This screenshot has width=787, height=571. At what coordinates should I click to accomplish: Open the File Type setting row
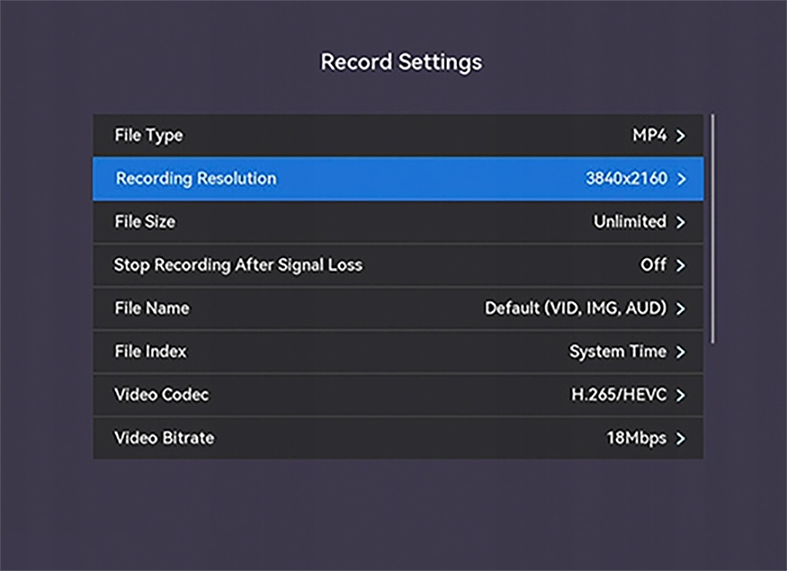pos(150,136)
